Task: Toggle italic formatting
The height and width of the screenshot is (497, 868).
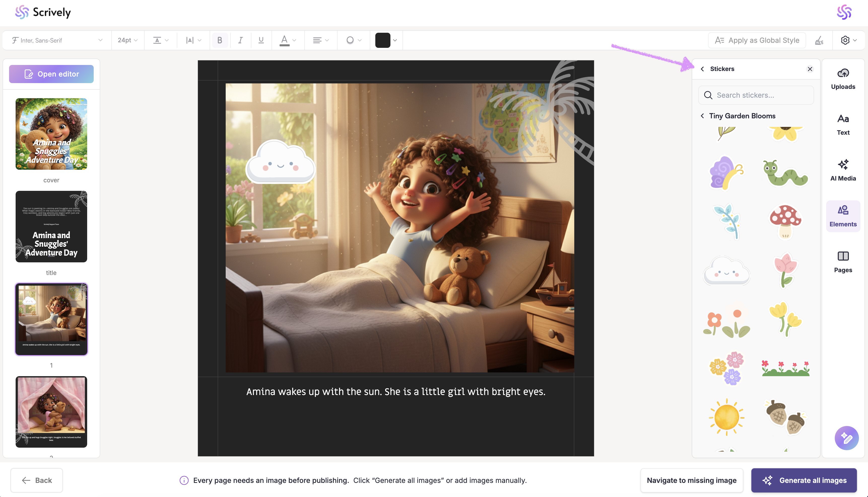Action: (240, 40)
